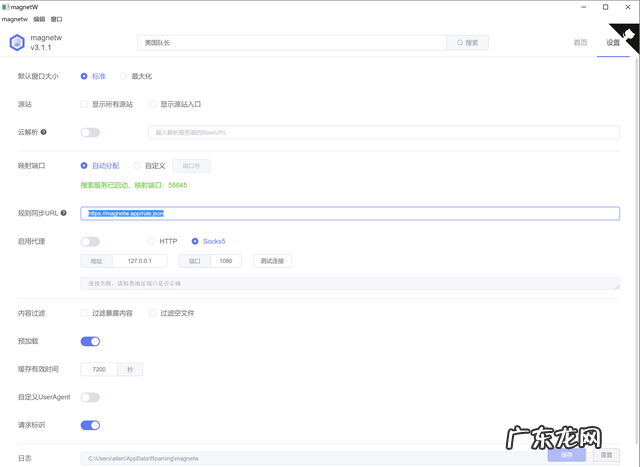640x467 pixels.
Task: Select 自动分配 port radio button
Action: point(84,166)
